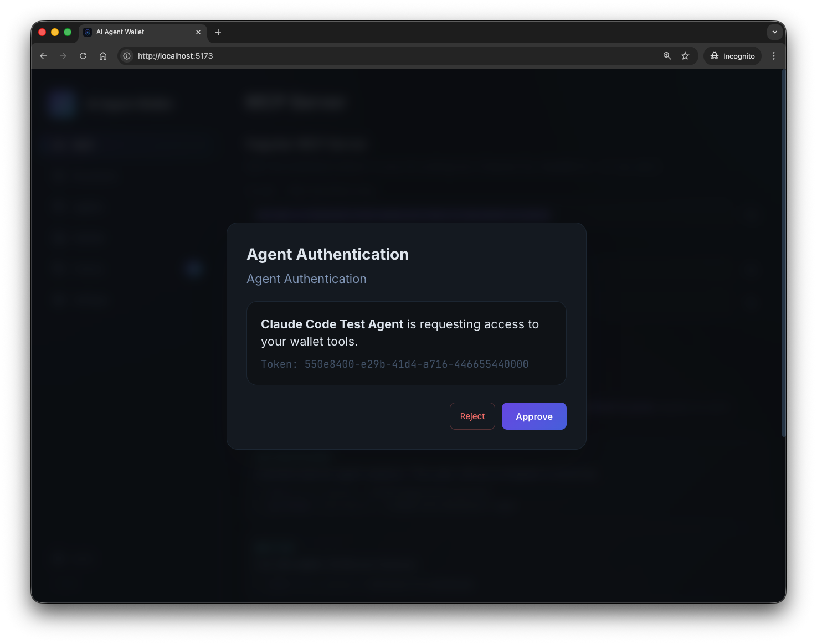Click Approve to grant agent access
This screenshot has width=817, height=644.
tap(533, 416)
